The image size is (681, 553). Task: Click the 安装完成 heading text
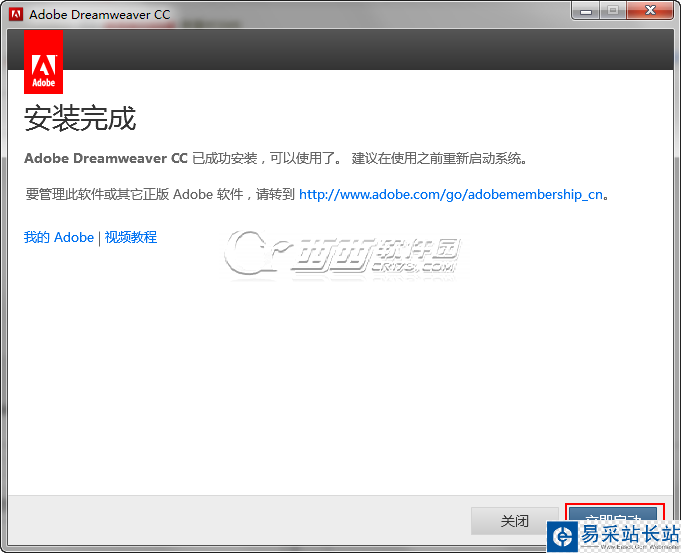(80, 118)
